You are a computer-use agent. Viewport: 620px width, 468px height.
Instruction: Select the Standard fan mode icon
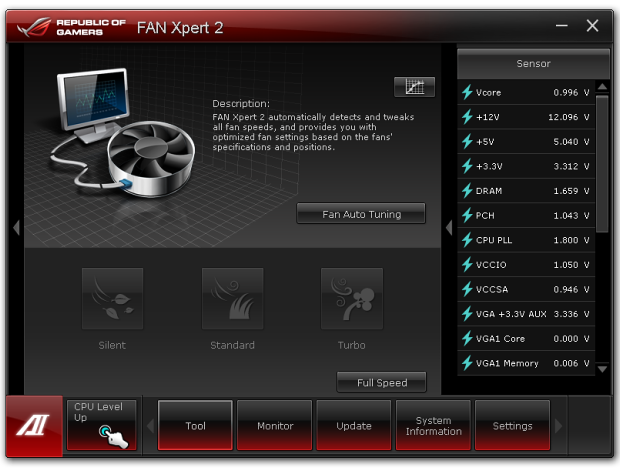click(232, 298)
